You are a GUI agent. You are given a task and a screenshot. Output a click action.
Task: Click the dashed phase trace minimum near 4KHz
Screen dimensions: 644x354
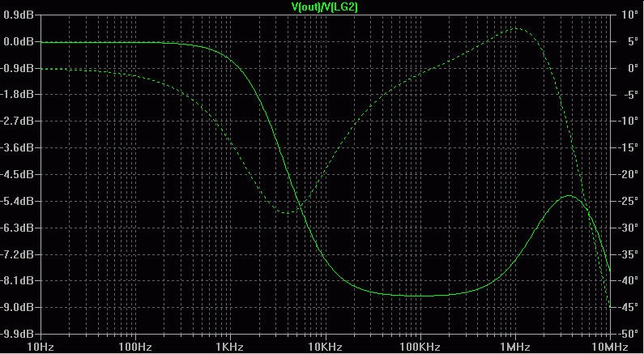pos(288,213)
